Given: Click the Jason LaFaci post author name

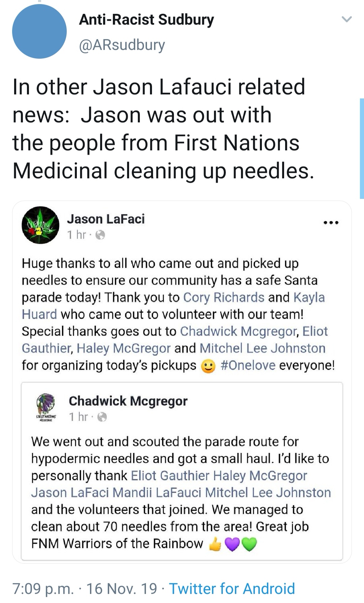Looking at the screenshot, I should coord(106,219).
